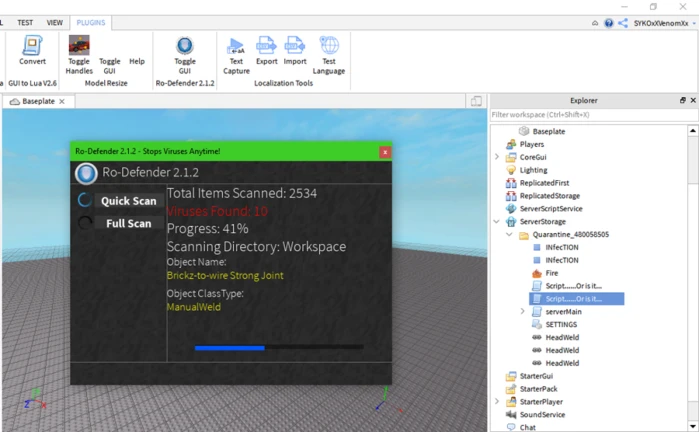
Task: Switch to the TEST ribbon tab
Action: [x=24, y=22]
